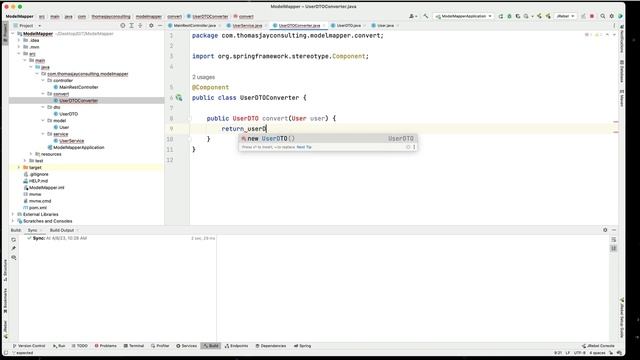The height and width of the screenshot is (360, 640).
Task: Open IDE settings gear in top toolbar
Action: point(611,16)
